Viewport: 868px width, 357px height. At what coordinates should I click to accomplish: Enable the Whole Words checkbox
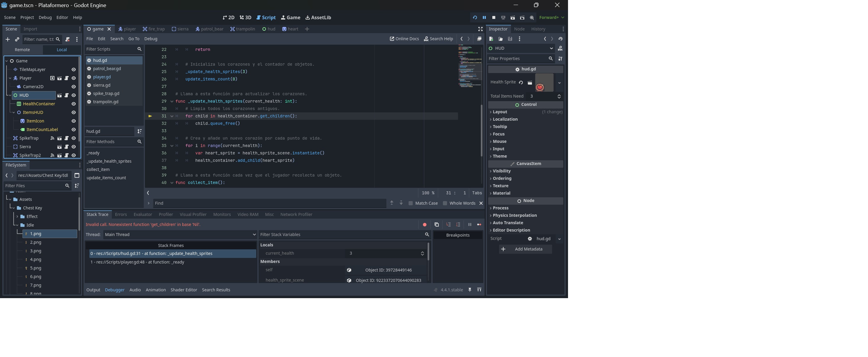click(x=445, y=203)
